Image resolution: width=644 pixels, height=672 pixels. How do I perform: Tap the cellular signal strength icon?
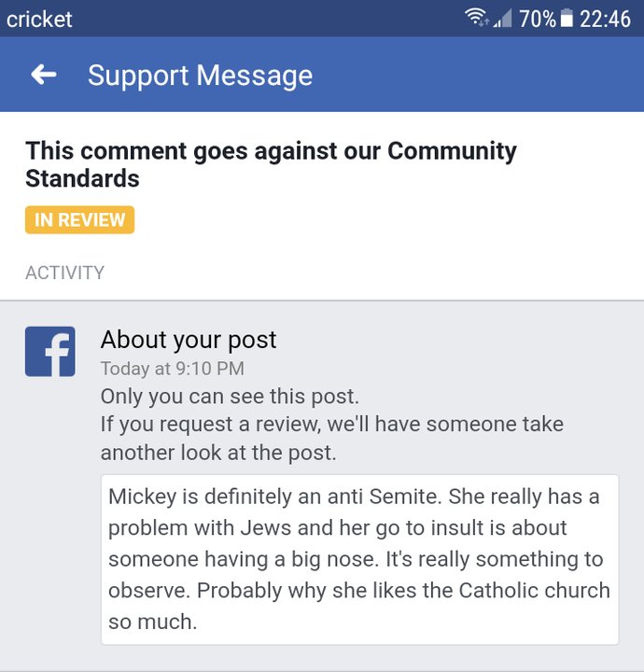pos(502,19)
